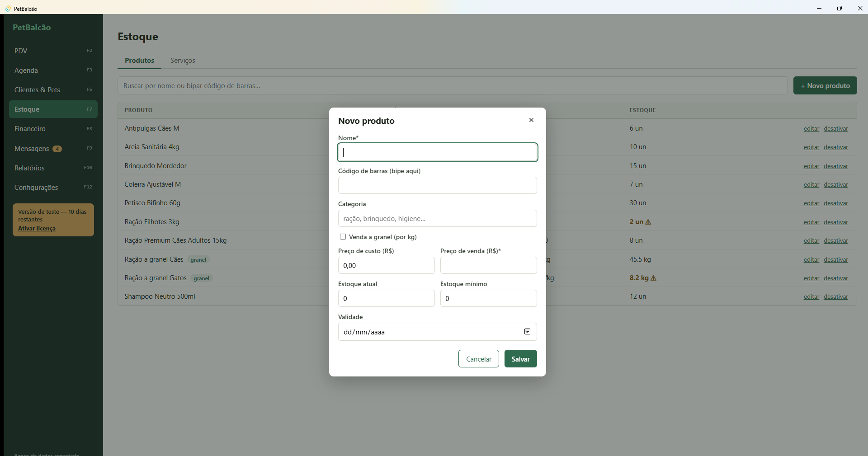868x456 pixels.
Task: Click warning icon beside 8.2 kg stock
Action: (654, 278)
